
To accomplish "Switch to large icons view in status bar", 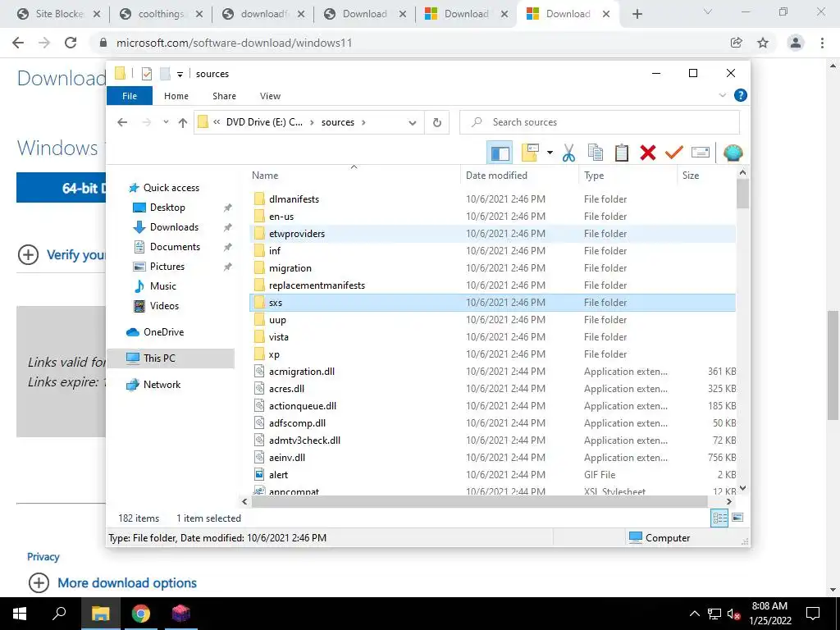I will tap(737, 518).
